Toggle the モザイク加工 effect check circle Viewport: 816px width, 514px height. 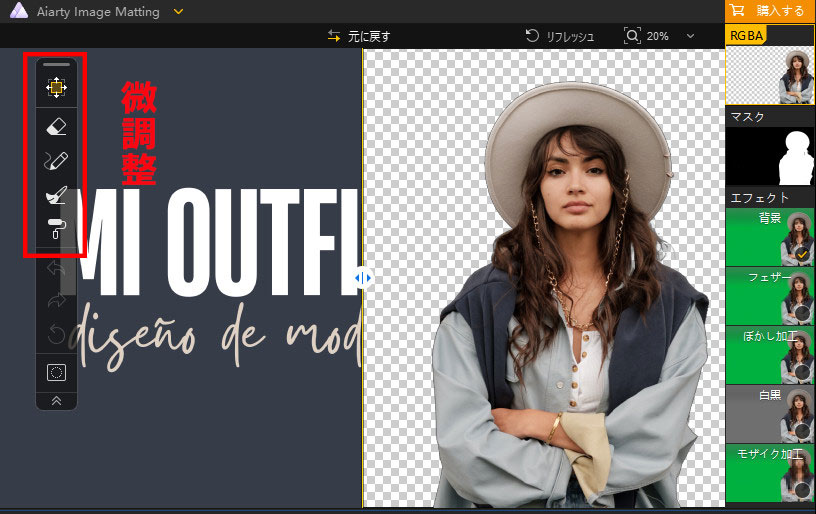click(802, 490)
